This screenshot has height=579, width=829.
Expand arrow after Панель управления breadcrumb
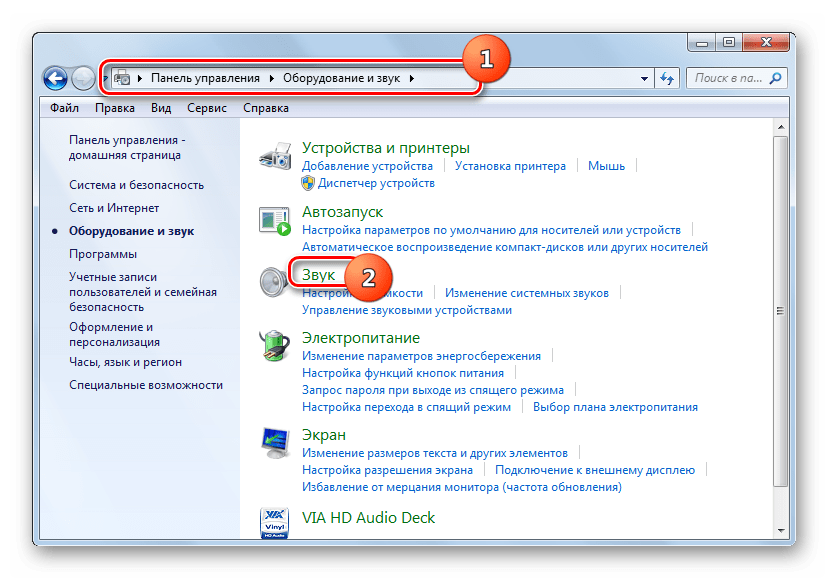tap(271, 78)
